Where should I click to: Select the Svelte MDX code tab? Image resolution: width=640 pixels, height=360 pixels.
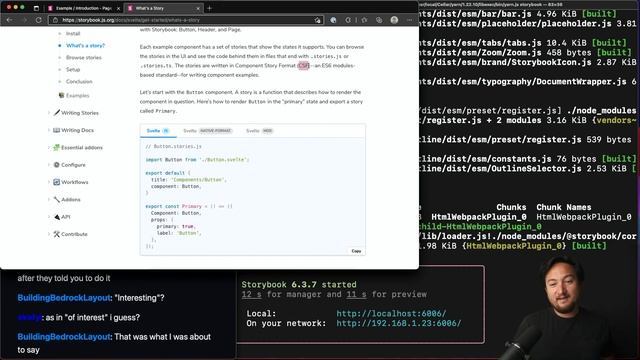coord(260,131)
